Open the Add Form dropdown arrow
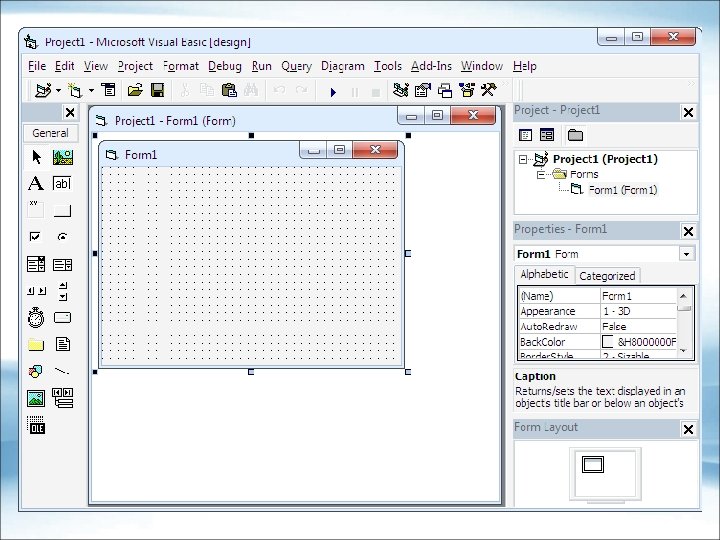Viewport: 720px width, 540px height. coord(91,90)
